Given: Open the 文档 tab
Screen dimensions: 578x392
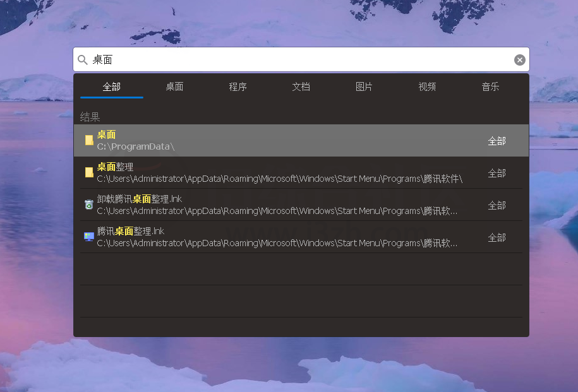Looking at the screenshot, I should (301, 87).
